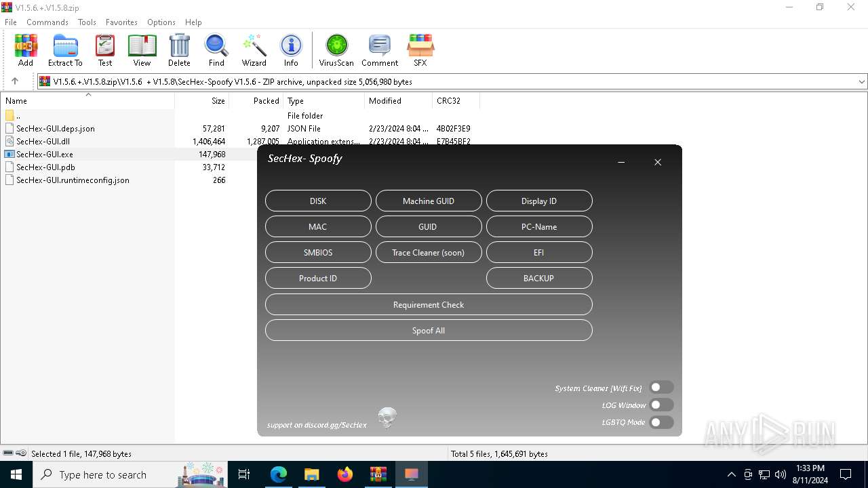Run the Requirement Check

429,304
